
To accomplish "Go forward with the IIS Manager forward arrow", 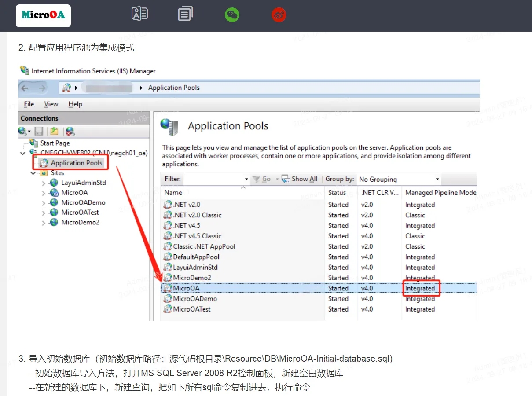I will (x=42, y=88).
